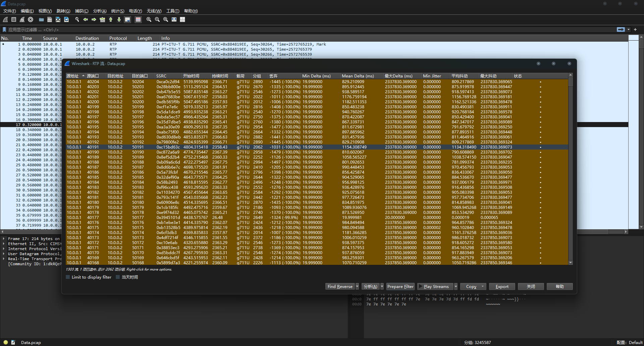Click the zoom in magnifier icon
The width and height of the screenshot is (644, 346).
[x=149, y=20]
